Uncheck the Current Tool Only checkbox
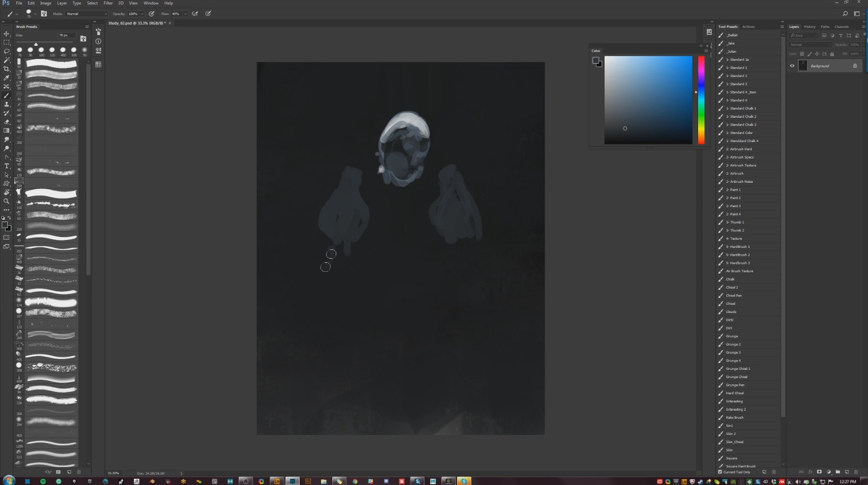The width and height of the screenshot is (868, 485). point(720,472)
